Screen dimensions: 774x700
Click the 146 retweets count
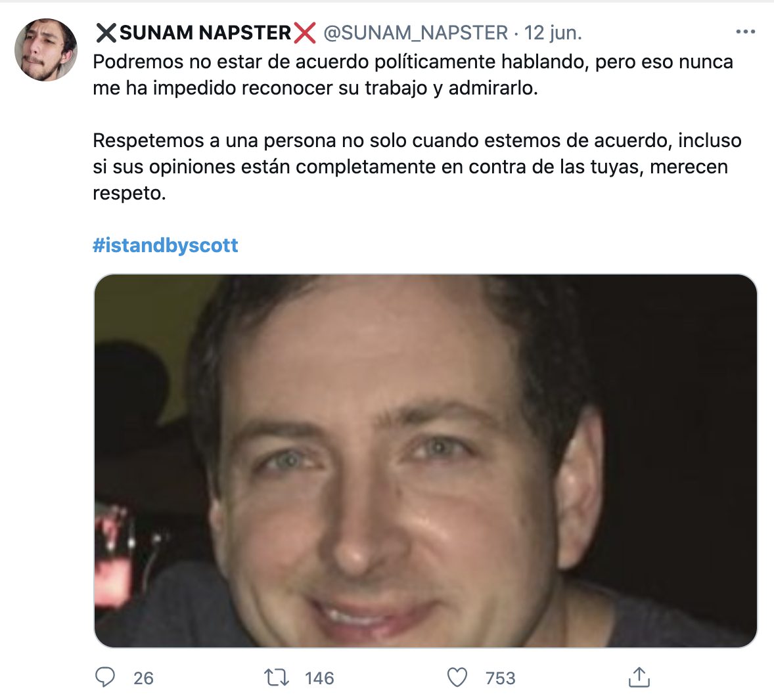(319, 678)
